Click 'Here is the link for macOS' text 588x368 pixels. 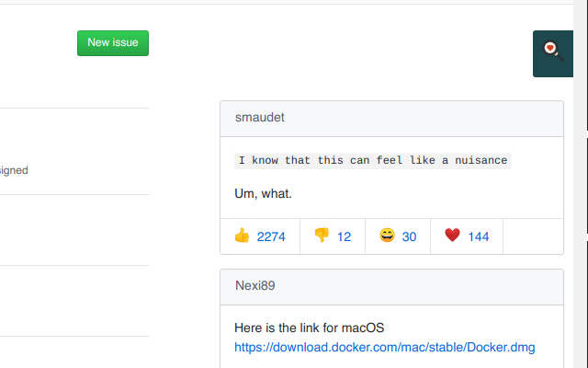[x=309, y=328]
